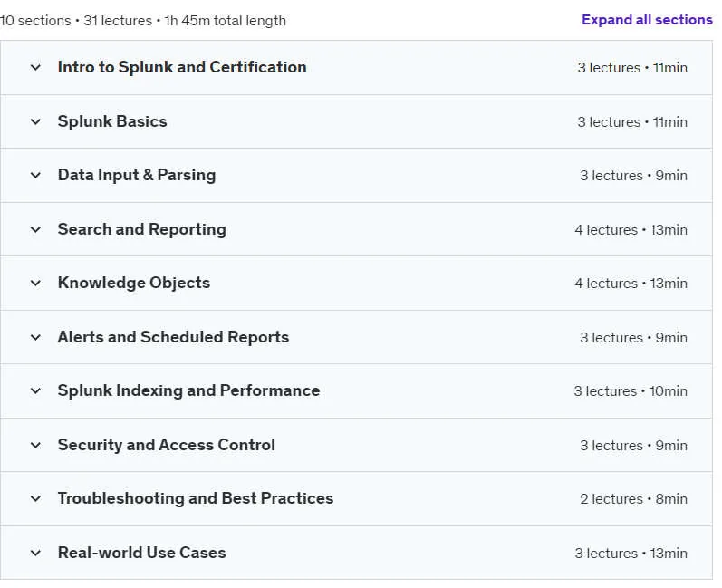Select the Splunk Indexing and Performance title
The width and height of the screenshot is (722, 588).
(x=188, y=390)
